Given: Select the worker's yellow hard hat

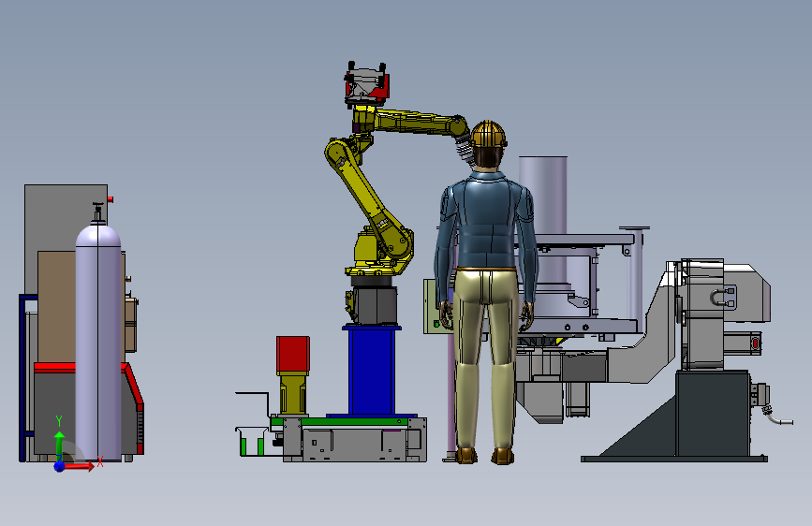Looking at the screenshot, I should click(x=488, y=135).
